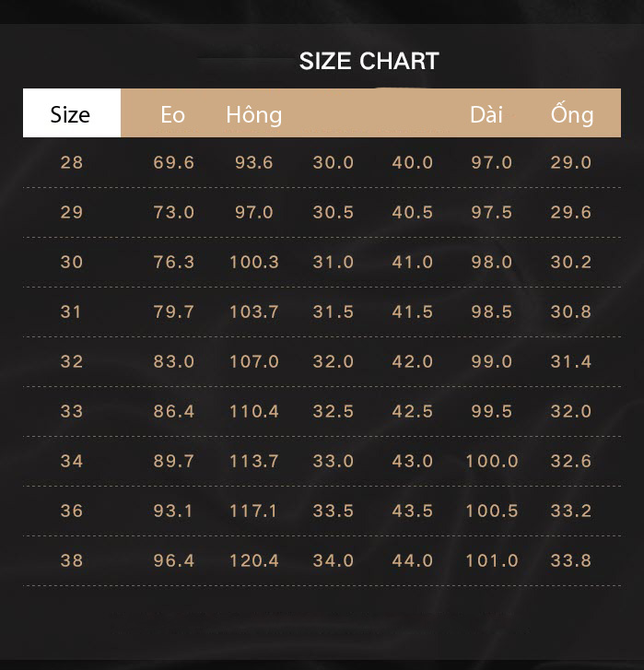Select size 34 row label

click(72, 461)
